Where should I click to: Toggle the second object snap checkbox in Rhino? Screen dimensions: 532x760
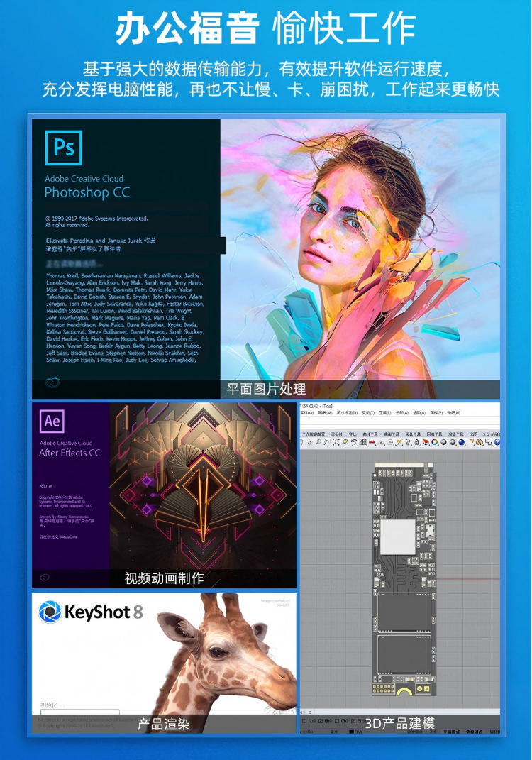321,721
